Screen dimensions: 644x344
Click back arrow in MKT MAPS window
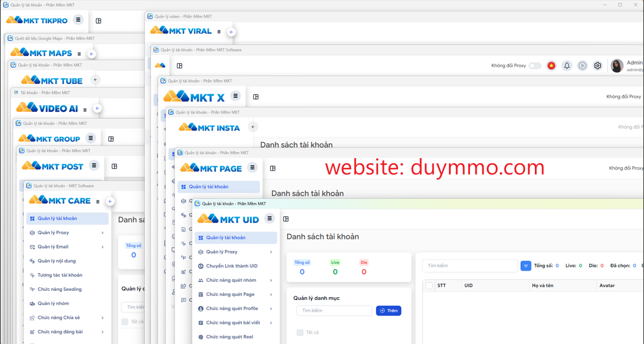click(92, 54)
